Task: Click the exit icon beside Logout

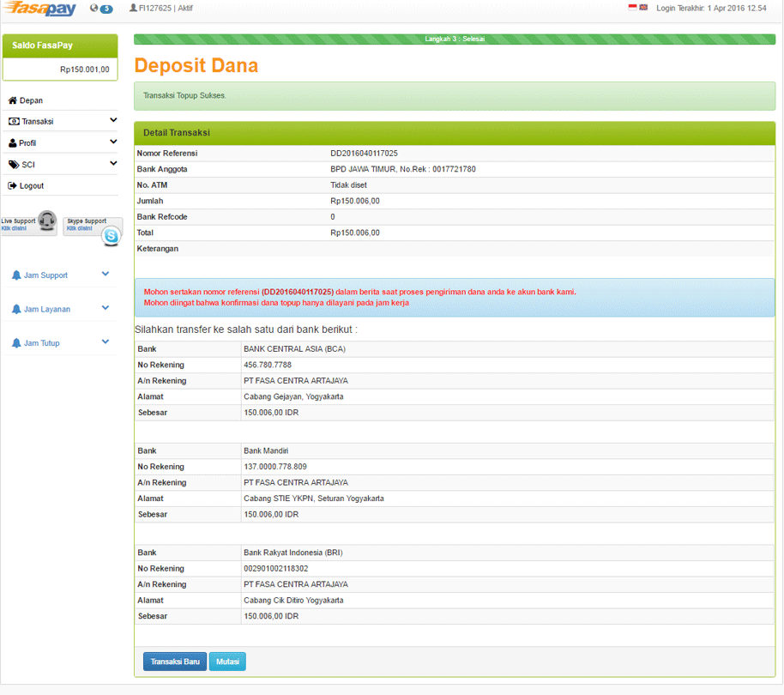Action: coord(13,186)
